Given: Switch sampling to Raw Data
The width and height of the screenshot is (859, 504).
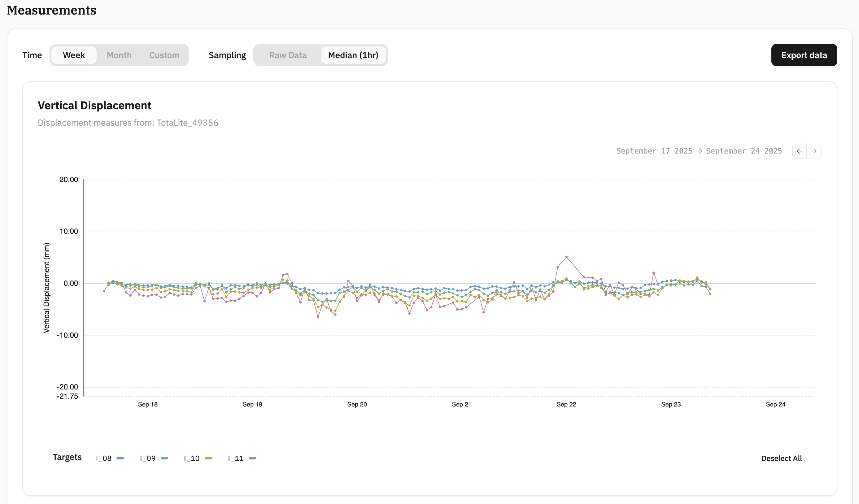Looking at the screenshot, I should pos(288,55).
